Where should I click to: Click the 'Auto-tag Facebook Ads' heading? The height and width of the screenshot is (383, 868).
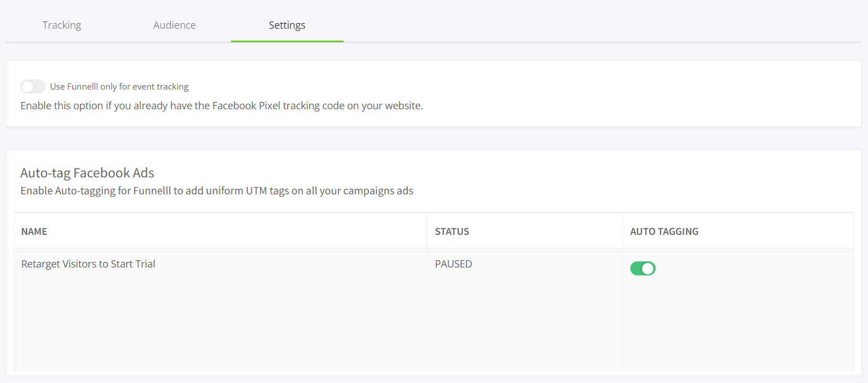click(87, 173)
